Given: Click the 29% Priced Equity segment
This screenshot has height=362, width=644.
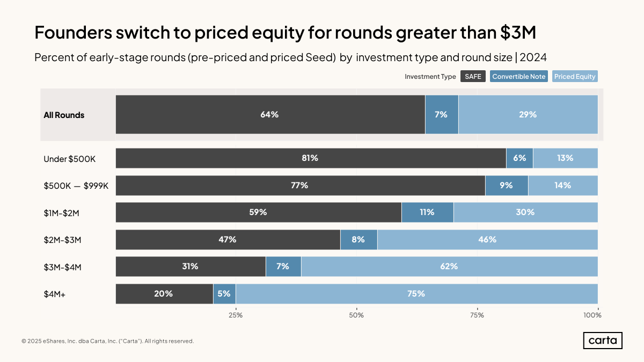Looking at the screenshot, I should coord(528,115).
